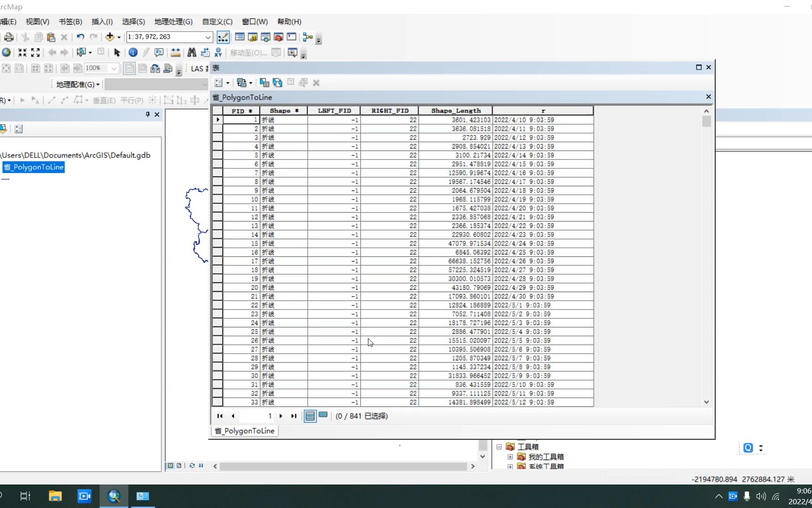Click the table vertical scrollbar down arrow

tap(706, 402)
